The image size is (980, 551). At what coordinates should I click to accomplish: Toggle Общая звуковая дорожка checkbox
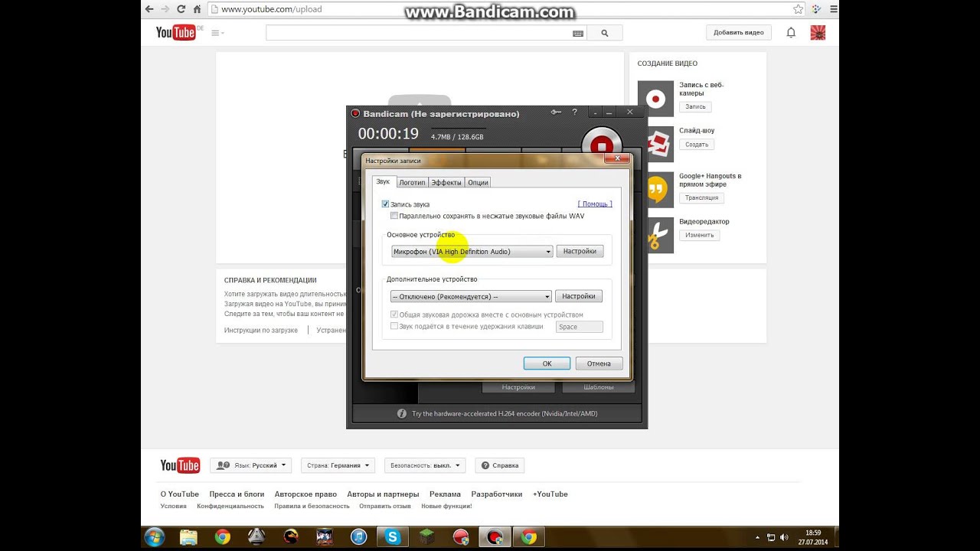coord(394,315)
